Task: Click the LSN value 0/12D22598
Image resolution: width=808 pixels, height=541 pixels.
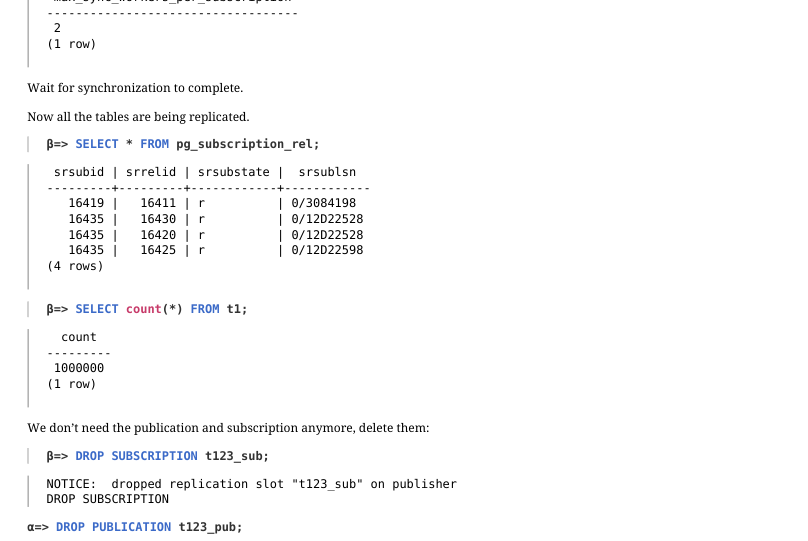Action: [x=327, y=250]
